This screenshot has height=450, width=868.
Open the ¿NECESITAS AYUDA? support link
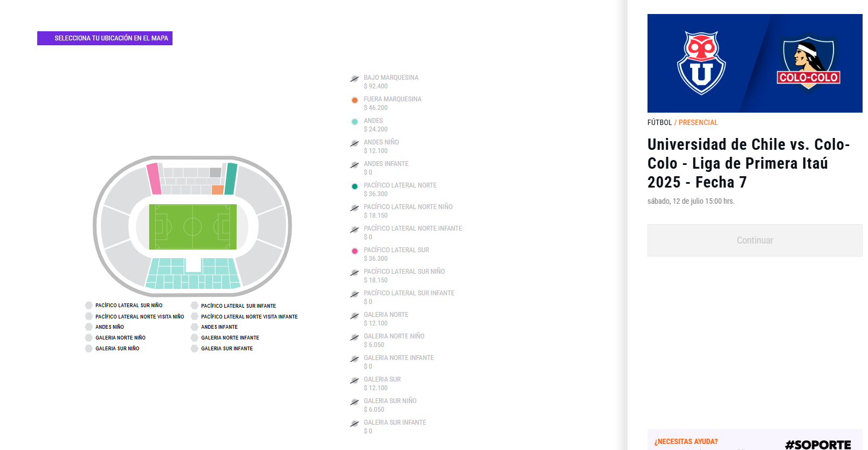pyautogui.click(x=686, y=441)
